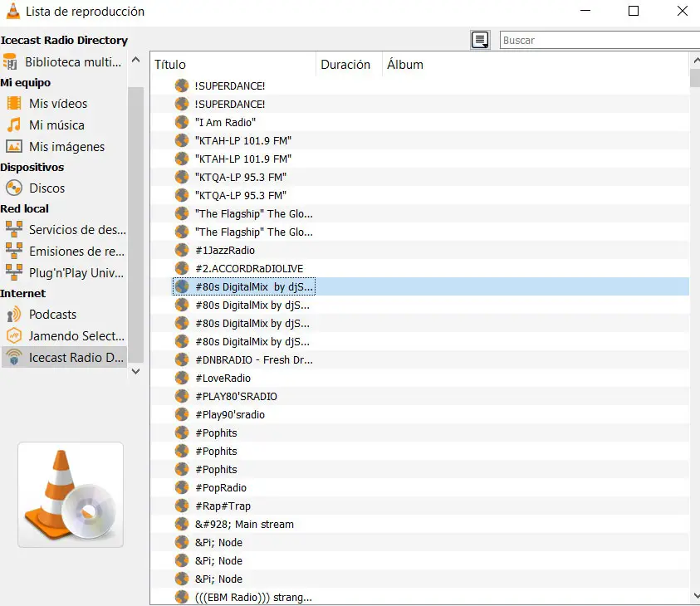This screenshot has width=700, height=606.
Task: Click globe icon beside #1JazzRadio
Action: (x=182, y=251)
